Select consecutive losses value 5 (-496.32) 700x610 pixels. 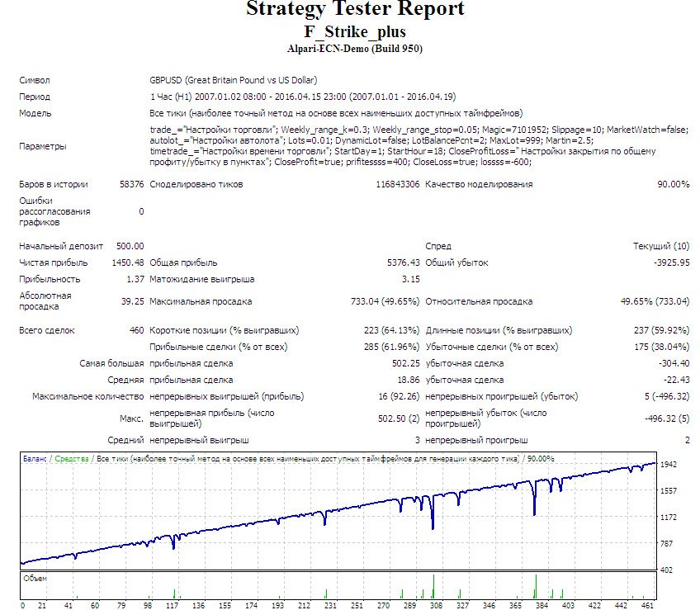point(666,397)
